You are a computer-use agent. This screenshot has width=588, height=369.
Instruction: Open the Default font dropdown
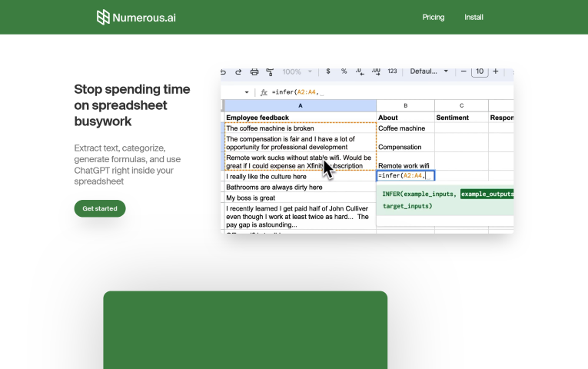[429, 71]
